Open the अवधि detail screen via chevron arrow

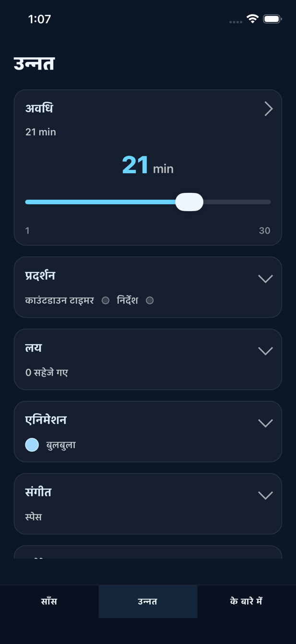(x=269, y=109)
